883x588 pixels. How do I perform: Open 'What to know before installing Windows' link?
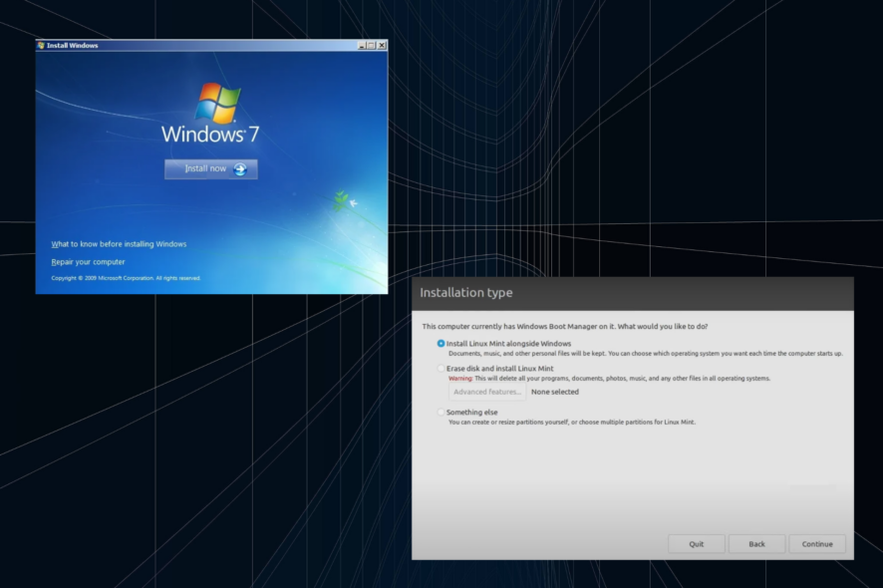pyautogui.click(x=119, y=244)
